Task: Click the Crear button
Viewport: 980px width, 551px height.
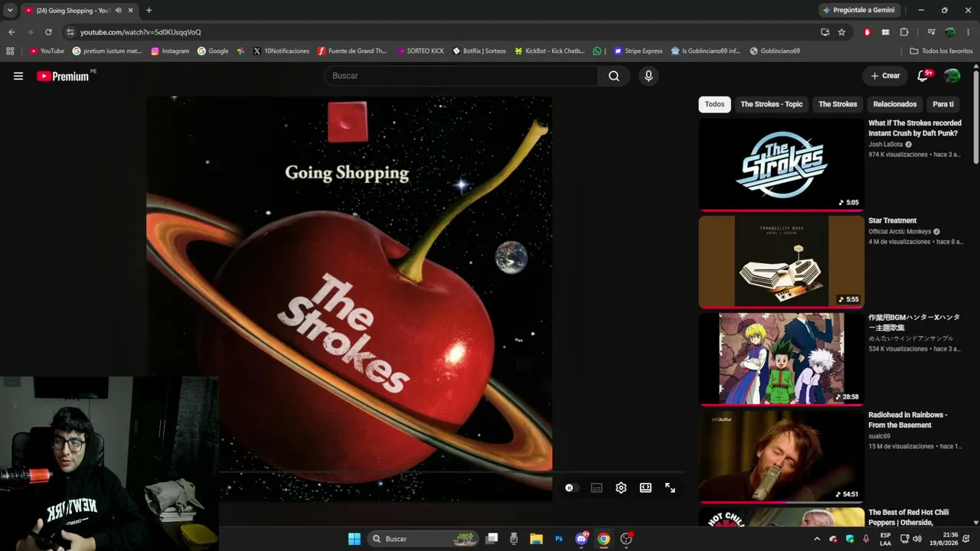Action: [x=885, y=76]
